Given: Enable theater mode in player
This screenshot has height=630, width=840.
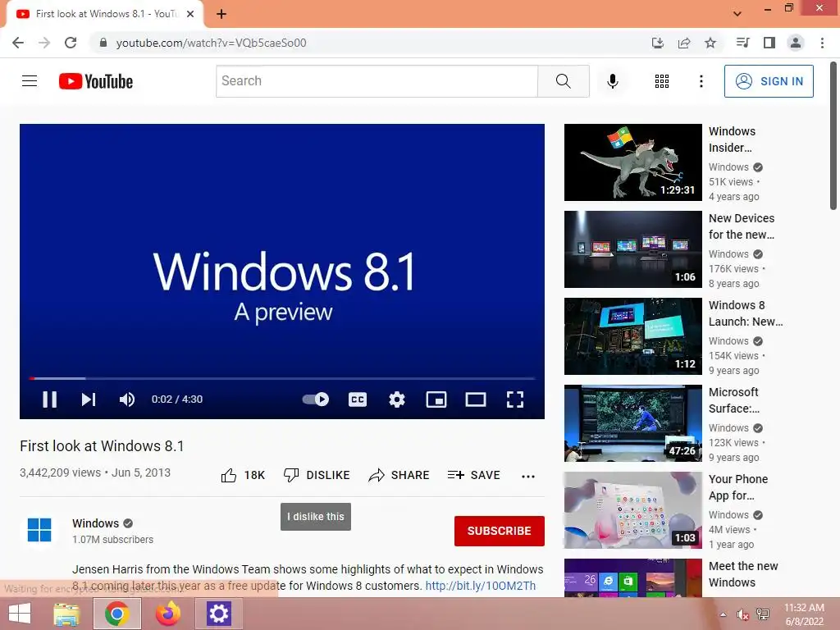Looking at the screenshot, I should pyautogui.click(x=476, y=399).
